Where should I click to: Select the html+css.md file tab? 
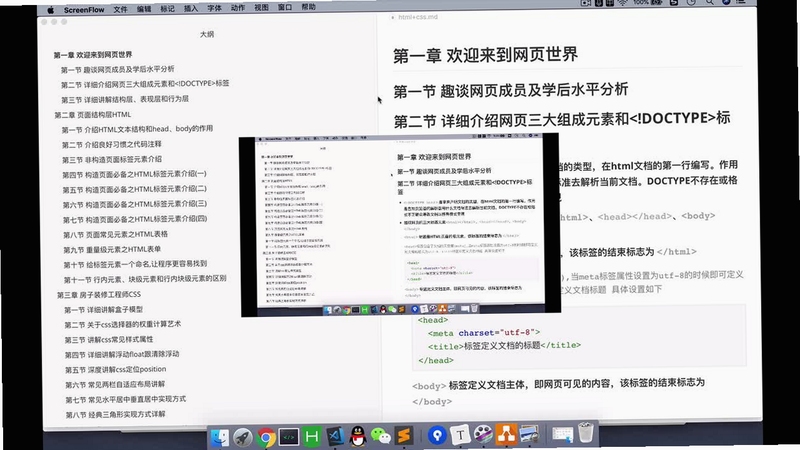click(x=418, y=17)
